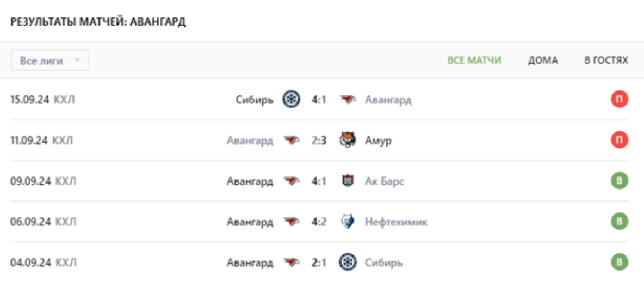Screen dimensions: 644x293
Task: Switch to 'Все матчи' tab
Action: [x=474, y=60]
